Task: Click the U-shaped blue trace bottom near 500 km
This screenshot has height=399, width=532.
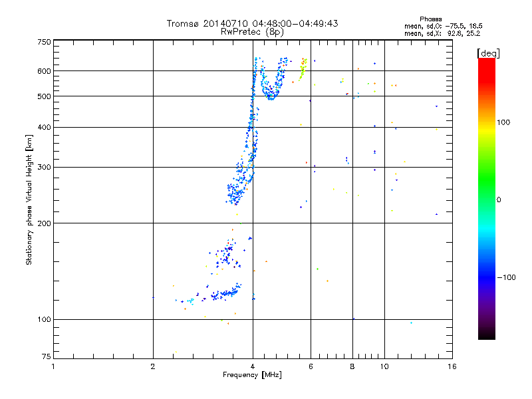Action: click(271, 97)
